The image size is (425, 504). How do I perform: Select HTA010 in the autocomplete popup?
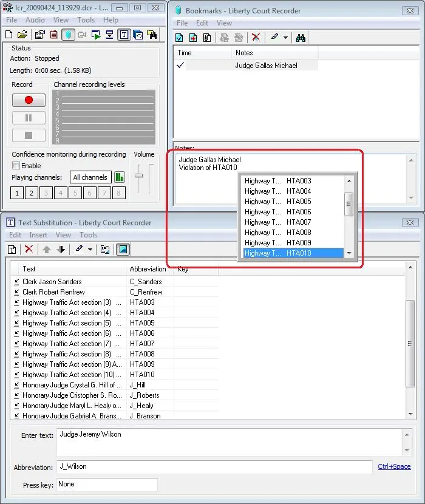(293, 253)
